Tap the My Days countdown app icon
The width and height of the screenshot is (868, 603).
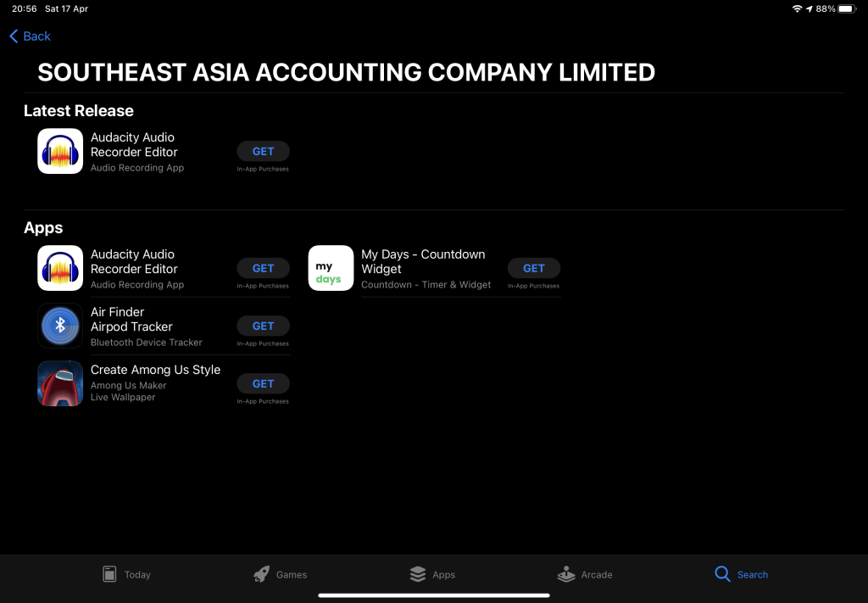[x=331, y=267]
